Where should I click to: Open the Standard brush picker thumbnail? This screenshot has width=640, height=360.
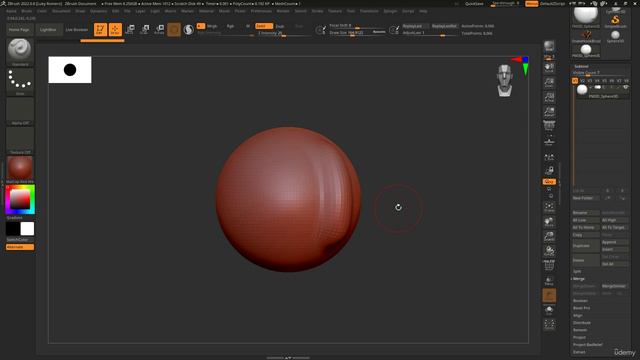pos(20,52)
